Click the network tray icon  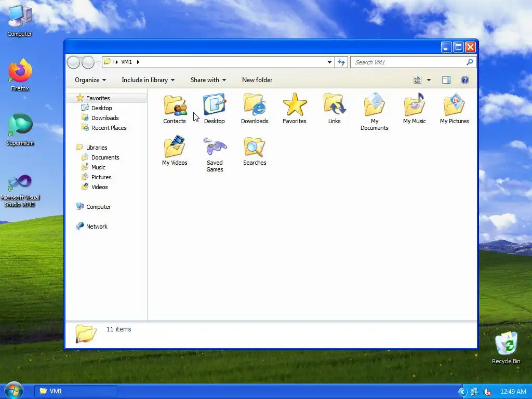pos(474,392)
